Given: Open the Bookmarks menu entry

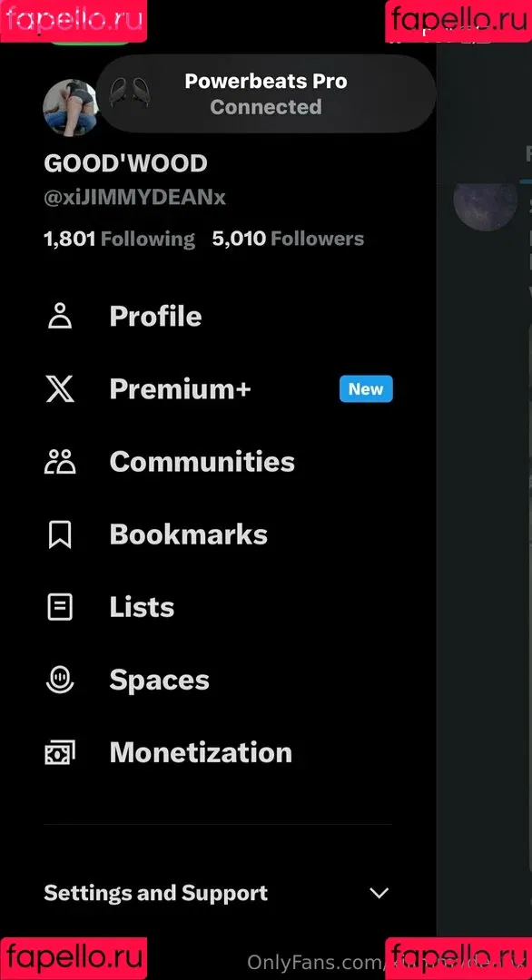Looking at the screenshot, I should pos(188,535).
